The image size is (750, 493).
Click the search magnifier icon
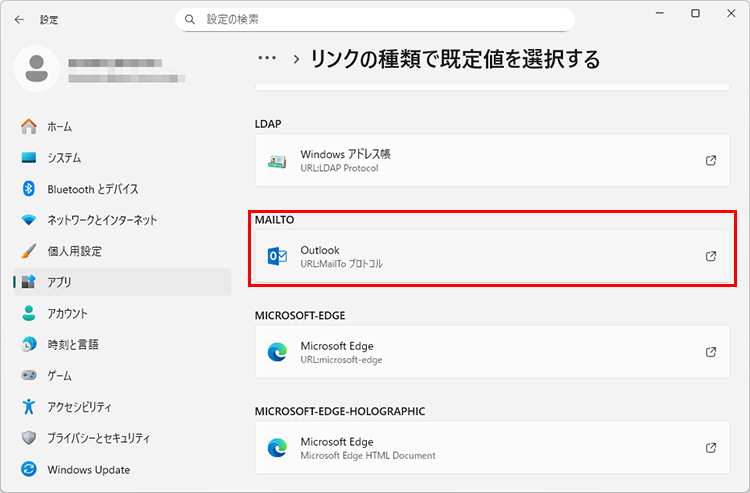point(190,19)
